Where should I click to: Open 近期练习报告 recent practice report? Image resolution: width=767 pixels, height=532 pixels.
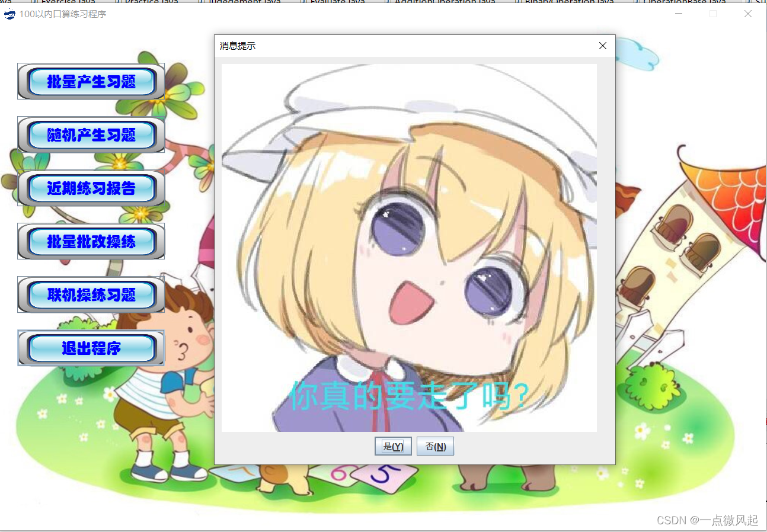pos(91,188)
